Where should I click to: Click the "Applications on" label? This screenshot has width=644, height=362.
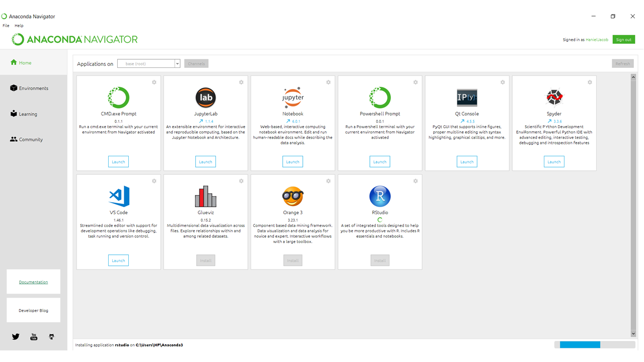95,64
